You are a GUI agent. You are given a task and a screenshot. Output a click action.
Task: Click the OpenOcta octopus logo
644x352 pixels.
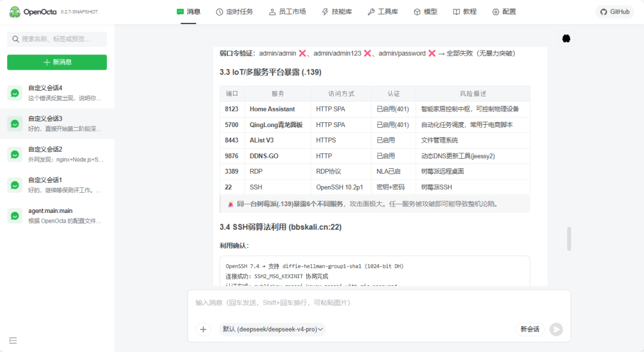coord(15,12)
